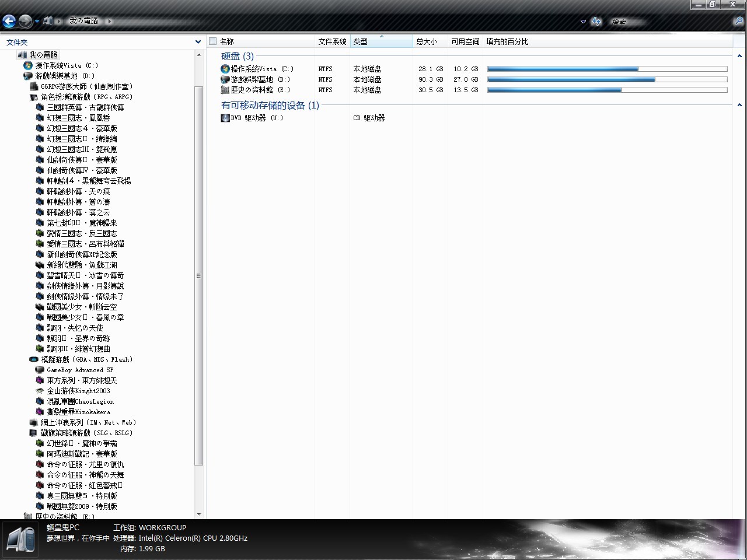Sort by the 文件系统 column header
The image size is (747, 560).
333,41
